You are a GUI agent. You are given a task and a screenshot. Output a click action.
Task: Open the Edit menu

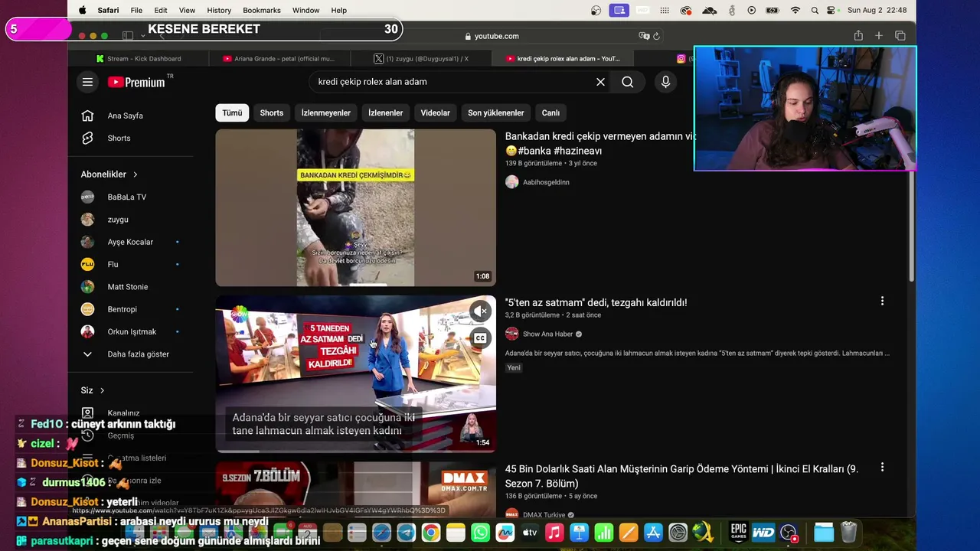pyautogui.click(x=161, y=10)
